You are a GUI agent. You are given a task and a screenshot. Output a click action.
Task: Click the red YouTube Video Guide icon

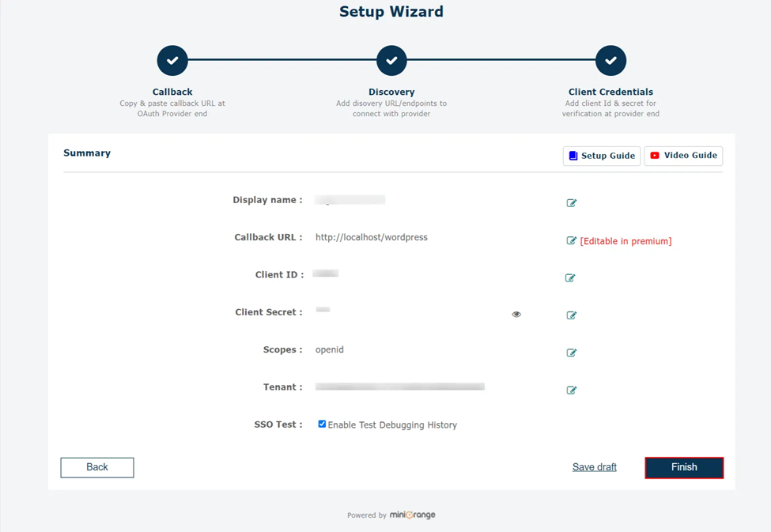[x=655, y=156]
